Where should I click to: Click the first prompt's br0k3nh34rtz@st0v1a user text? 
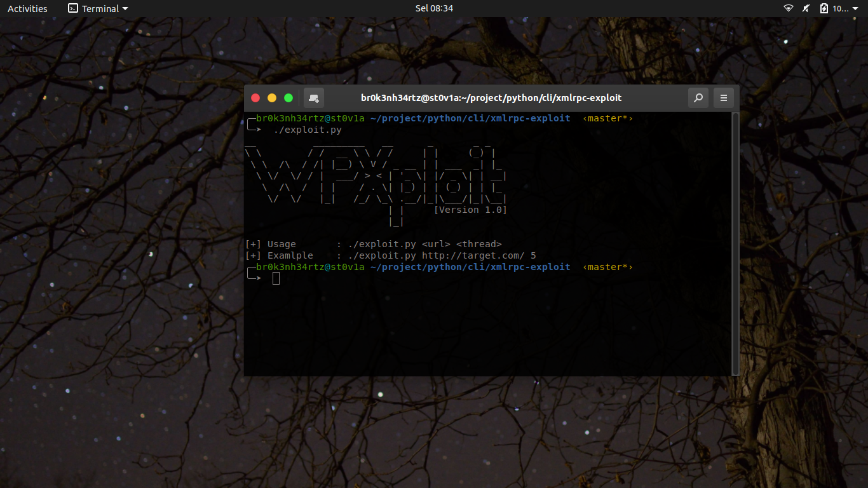[x=311, y=118]
